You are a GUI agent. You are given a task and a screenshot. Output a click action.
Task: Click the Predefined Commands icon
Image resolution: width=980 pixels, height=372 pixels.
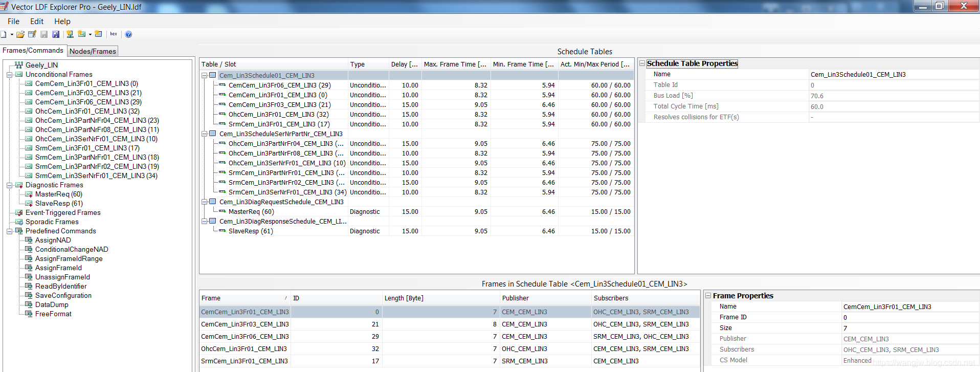(x=19, y=231)
